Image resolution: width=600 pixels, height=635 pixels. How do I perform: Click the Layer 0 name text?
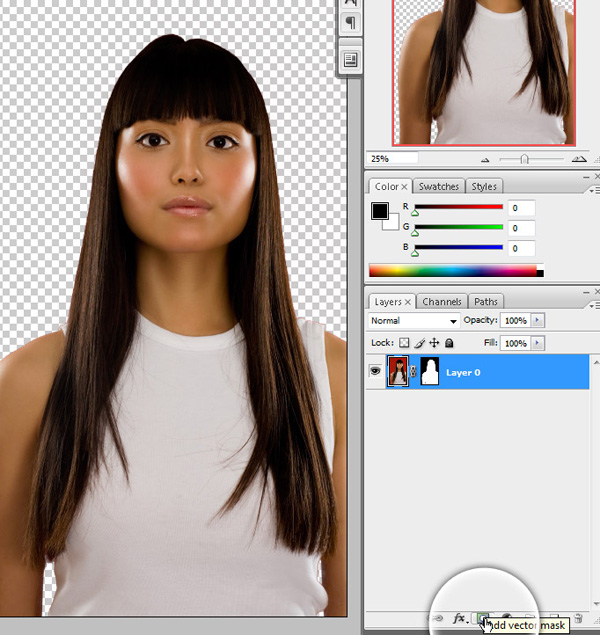(x=463, y=372)
